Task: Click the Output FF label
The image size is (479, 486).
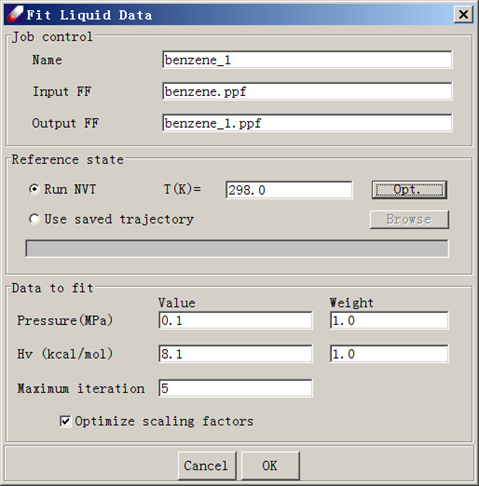Action: coord(65,123)
